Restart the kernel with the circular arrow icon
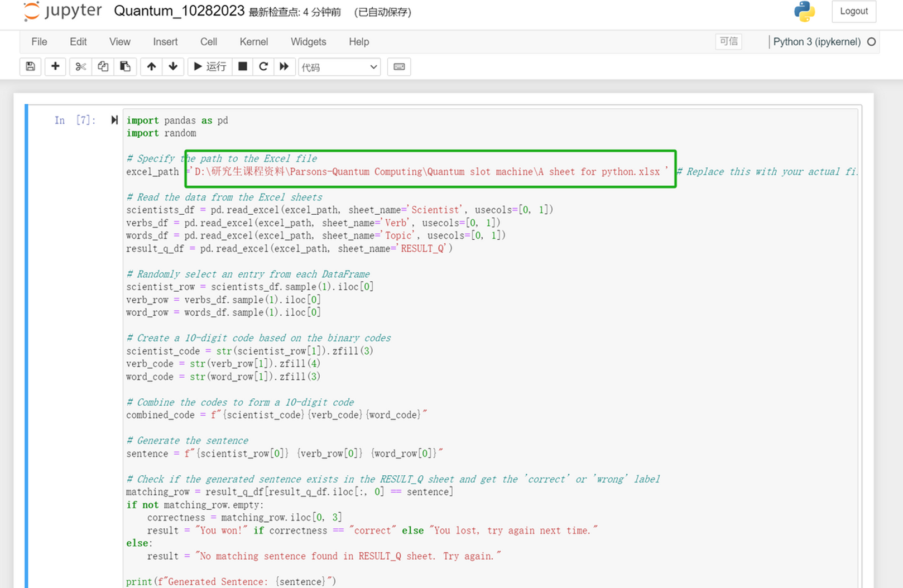The height and width of the screenshot is (588, 903). (x=263, y=66)
